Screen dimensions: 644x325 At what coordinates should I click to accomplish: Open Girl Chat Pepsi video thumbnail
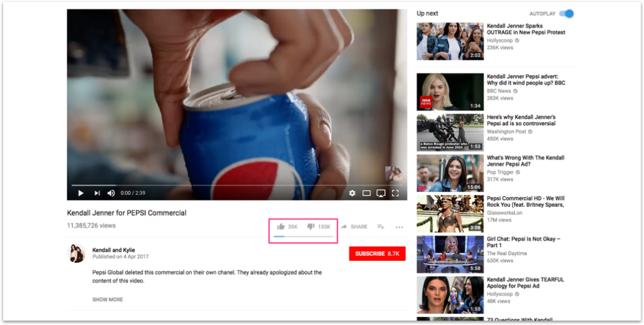450,255
